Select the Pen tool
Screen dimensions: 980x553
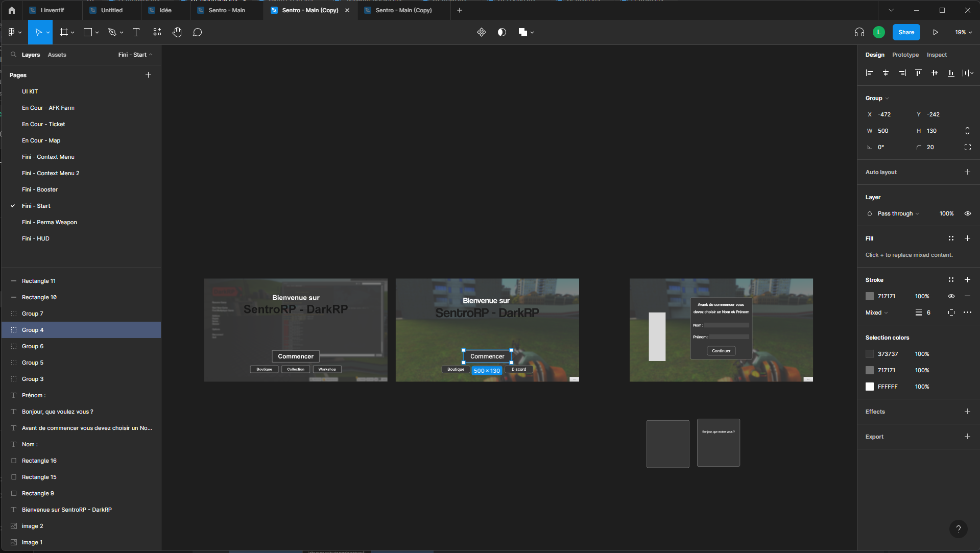click(112, 32)
